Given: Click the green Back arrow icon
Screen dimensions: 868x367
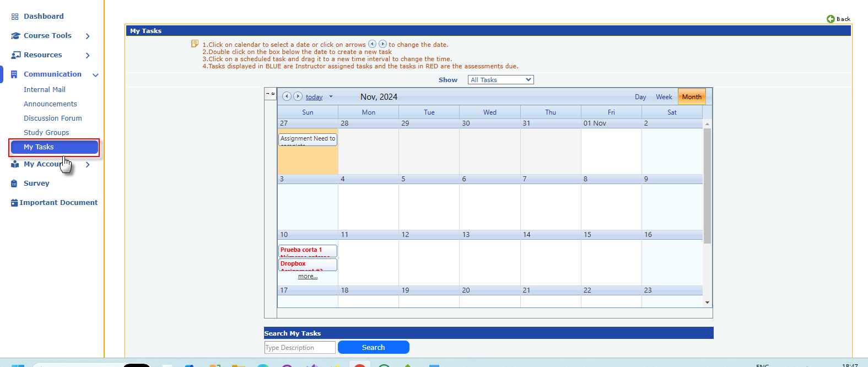Looking at the screenshot, I should tap(831, 19).
